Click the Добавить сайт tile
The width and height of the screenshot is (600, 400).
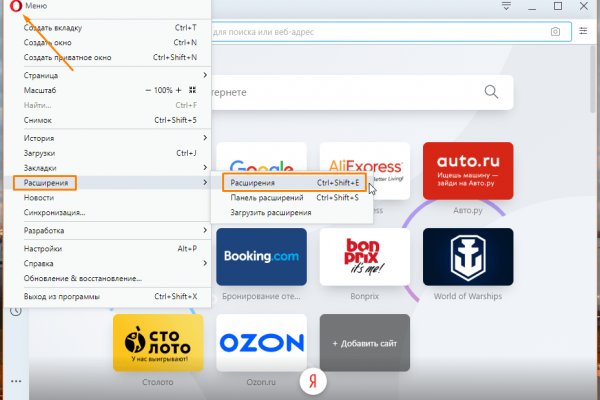click(x=364, y=343)
